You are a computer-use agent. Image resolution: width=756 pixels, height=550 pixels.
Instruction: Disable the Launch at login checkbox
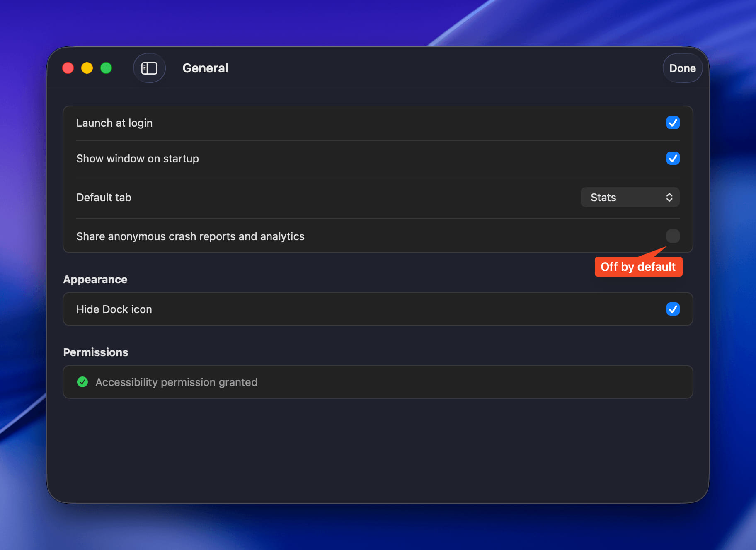click(673, 123)
